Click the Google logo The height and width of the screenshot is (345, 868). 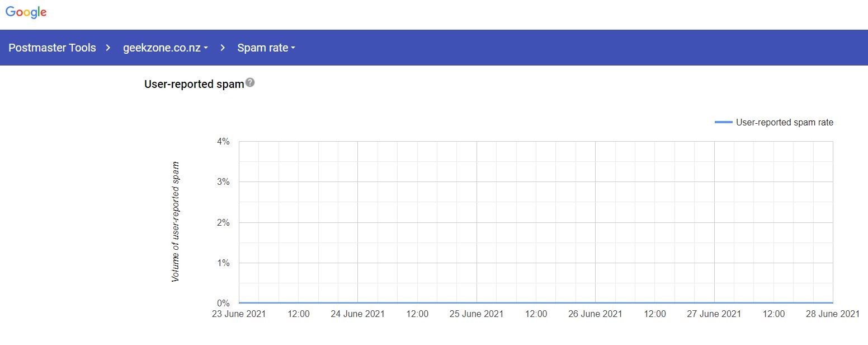[x=26, y=12]
